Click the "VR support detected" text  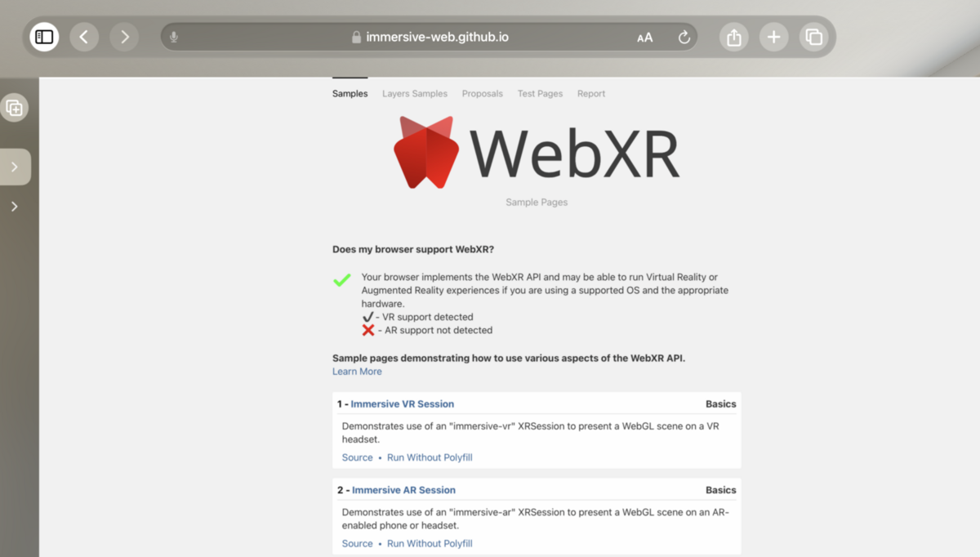point(428,317)
